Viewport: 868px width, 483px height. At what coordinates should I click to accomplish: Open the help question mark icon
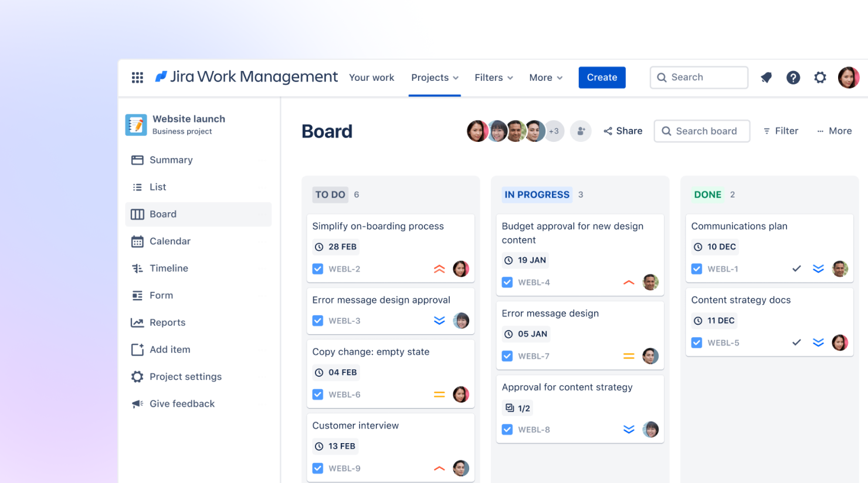click(x=793, y=77)
